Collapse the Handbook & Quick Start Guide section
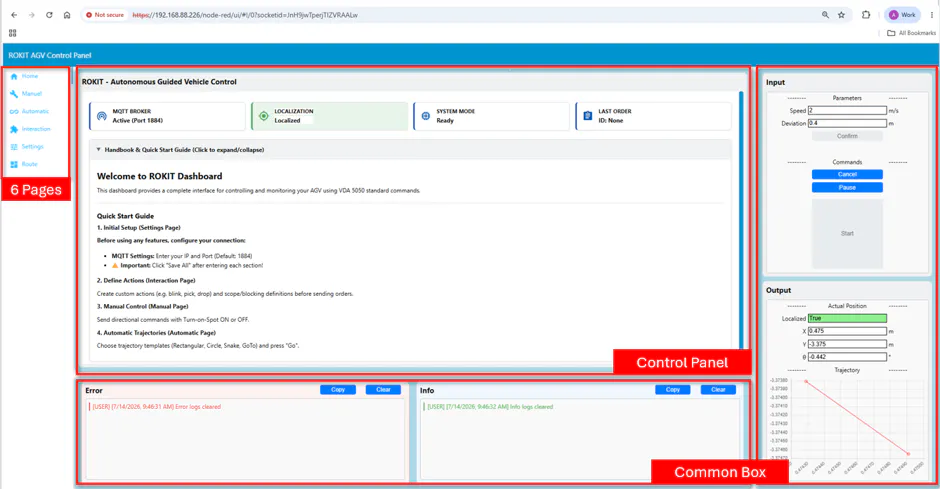This screenshot has width=940, height=489. [x=411, y=150]
